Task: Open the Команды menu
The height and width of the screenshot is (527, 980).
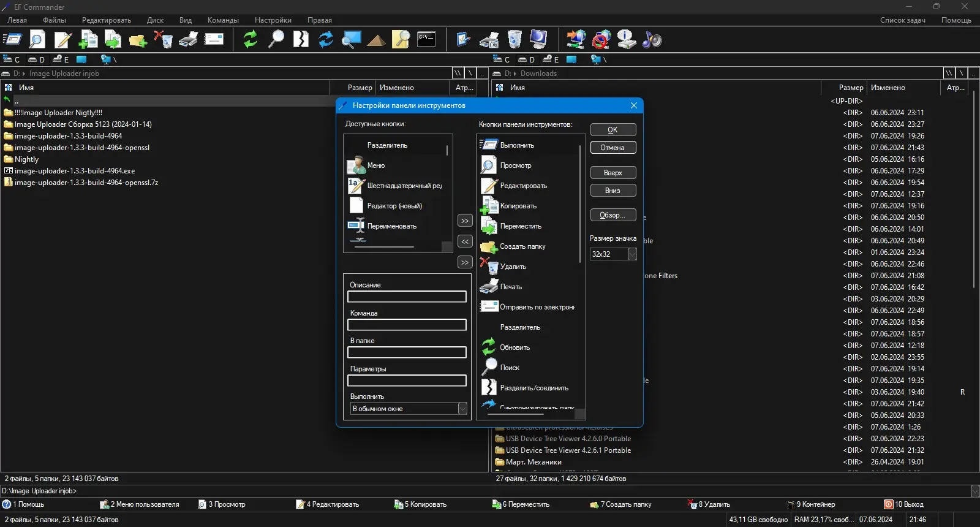Action: click(x=223, y=20)
